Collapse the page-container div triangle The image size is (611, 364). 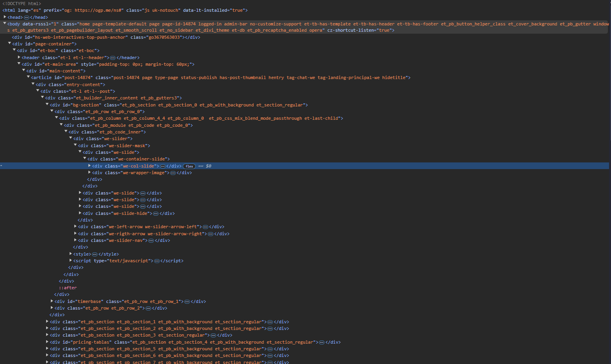coord(10,43)
